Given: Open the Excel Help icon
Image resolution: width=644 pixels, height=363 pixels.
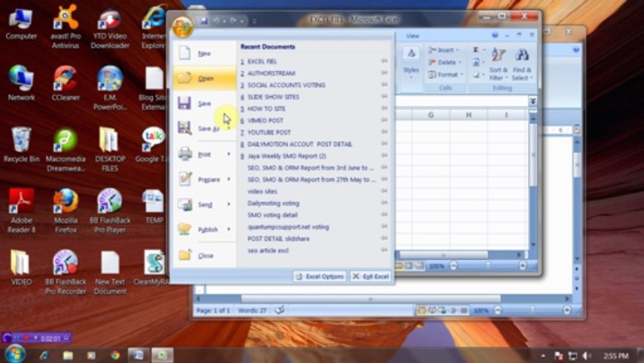Looking at the screenshot, I should coord(495,35).
